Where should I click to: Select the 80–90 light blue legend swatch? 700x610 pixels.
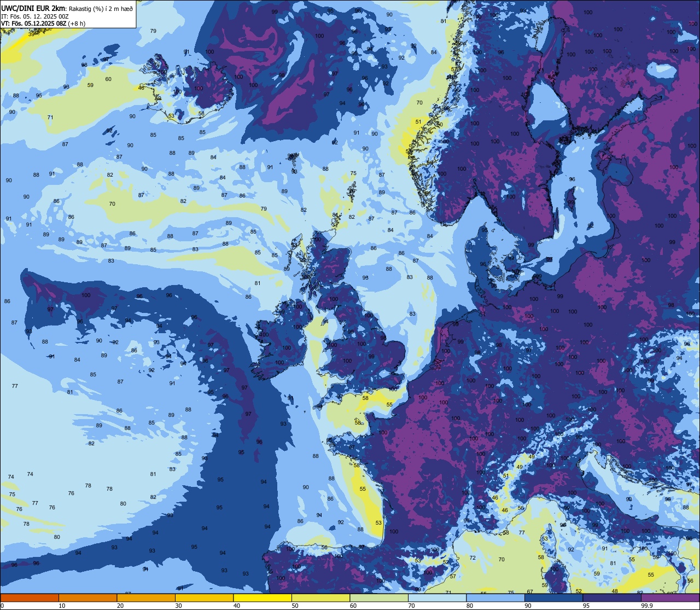[495, 597]
